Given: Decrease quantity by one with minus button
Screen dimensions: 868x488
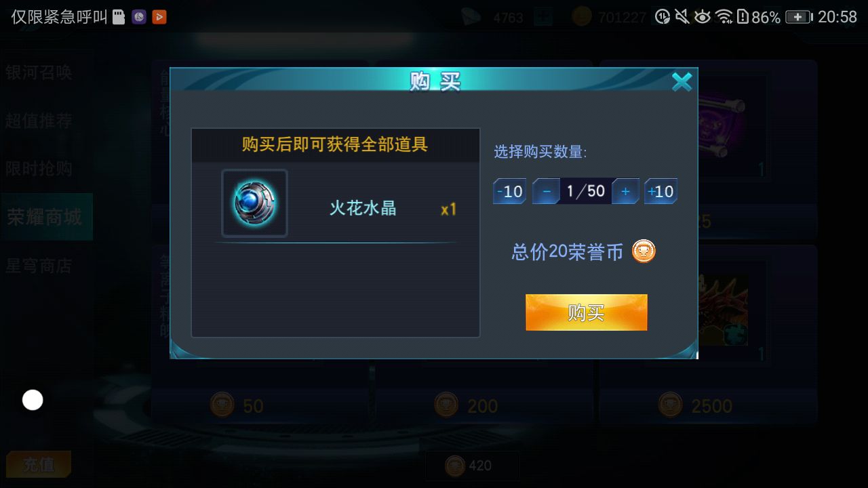Looking at the screenshot, I should (x=546, y=192).
